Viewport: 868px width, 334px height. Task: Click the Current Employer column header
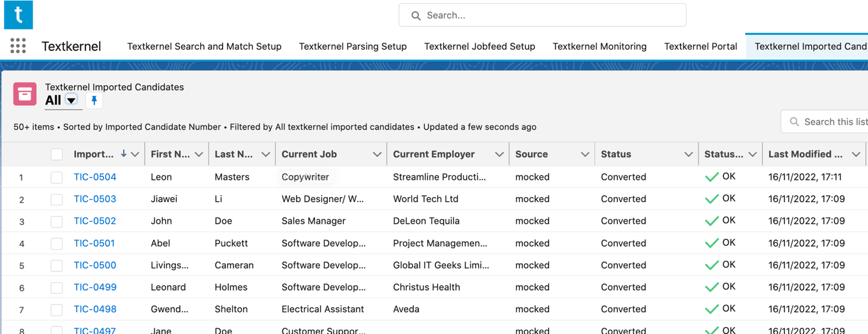click(434, 154)
